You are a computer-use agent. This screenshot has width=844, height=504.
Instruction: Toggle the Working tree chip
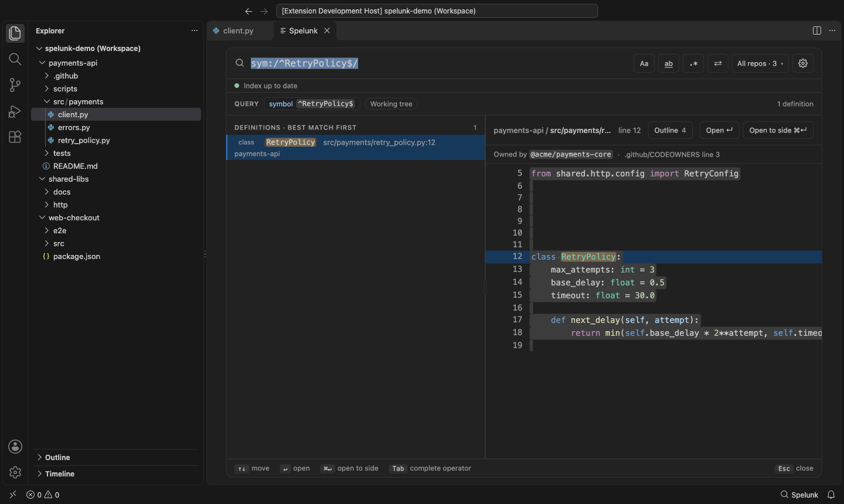coord(392,104)
